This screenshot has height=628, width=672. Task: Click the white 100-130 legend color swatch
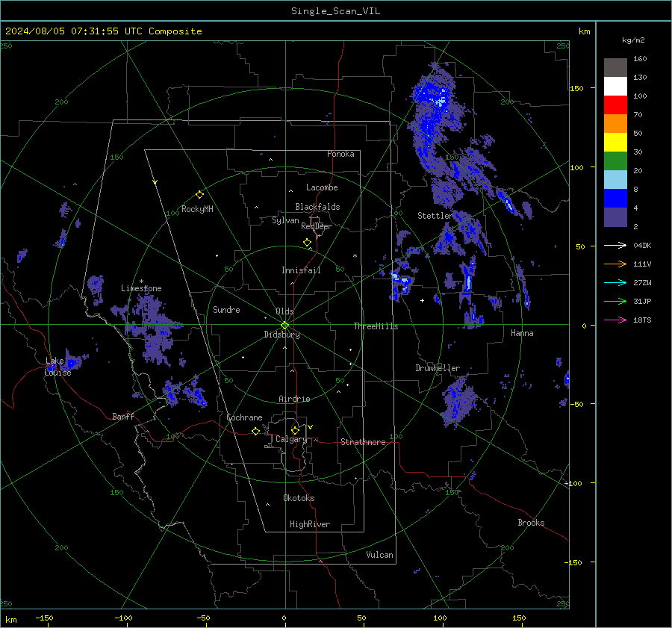(615, 87)
